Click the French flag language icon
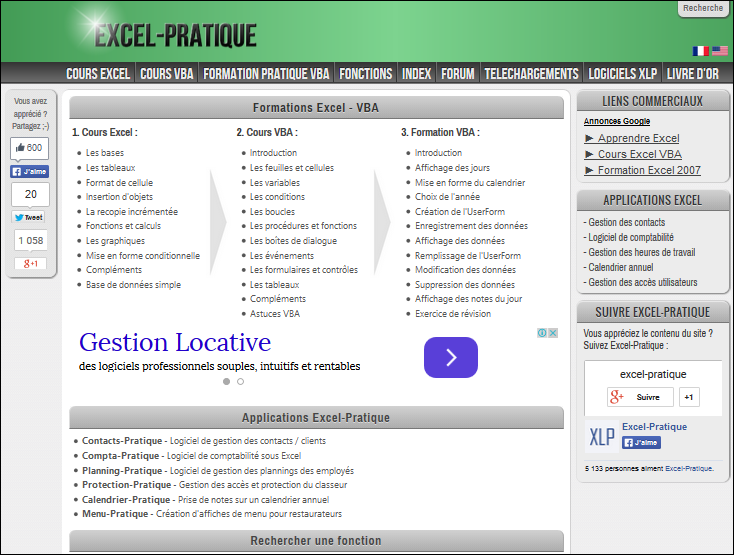The height and width of the screenshot is (555, 734). tap(700, 51)
